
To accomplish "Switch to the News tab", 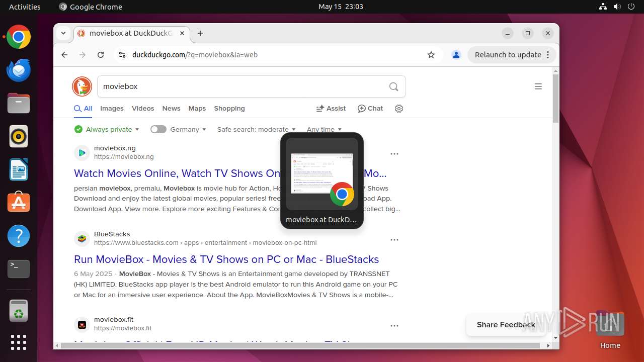I will pos(171,109).
